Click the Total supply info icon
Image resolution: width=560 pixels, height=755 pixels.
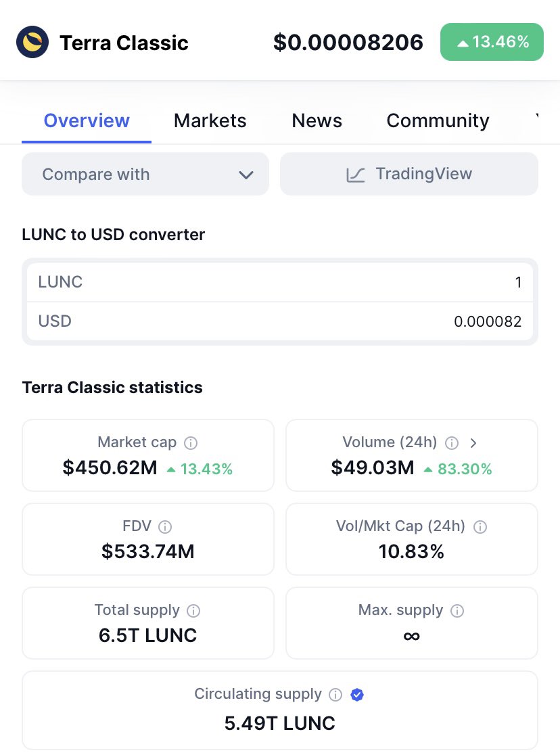193,610
